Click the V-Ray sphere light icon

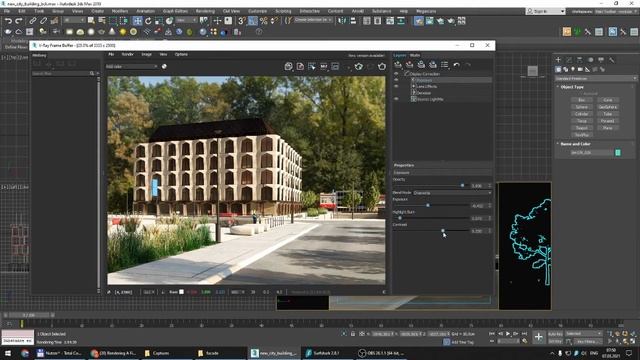pos(91,32)
